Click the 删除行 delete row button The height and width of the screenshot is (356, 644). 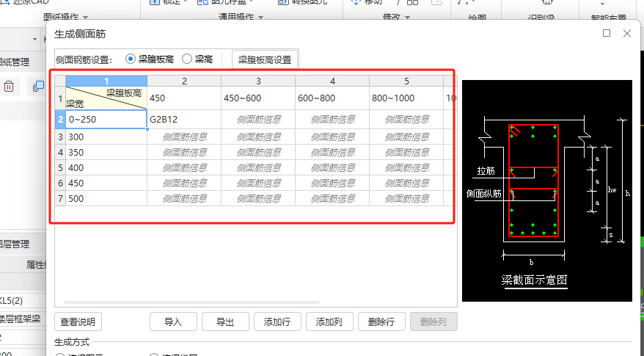pos(381,322)
